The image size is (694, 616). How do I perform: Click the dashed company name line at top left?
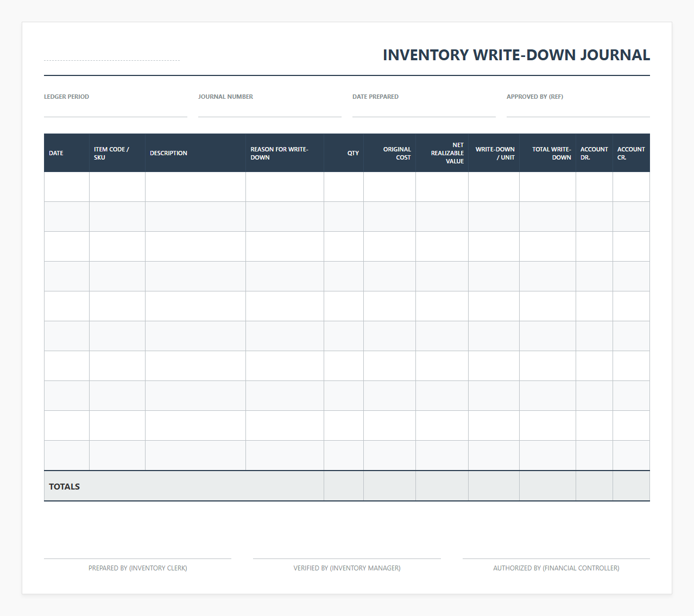(x=112, y=60)
